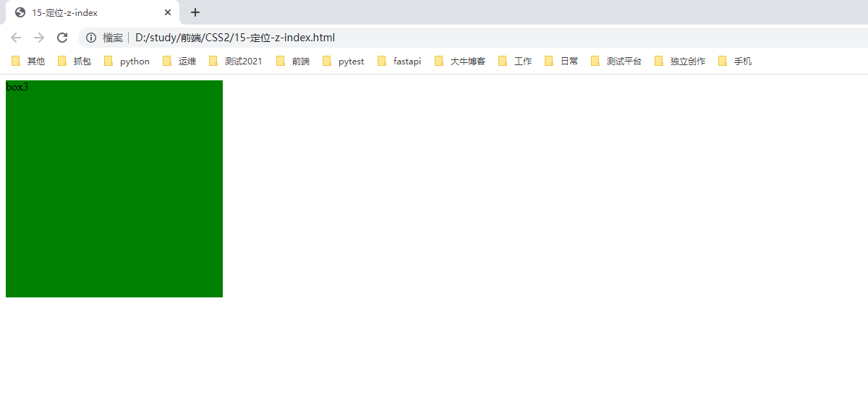Open the 测试2021 bookmark folder

click(235, 62)
